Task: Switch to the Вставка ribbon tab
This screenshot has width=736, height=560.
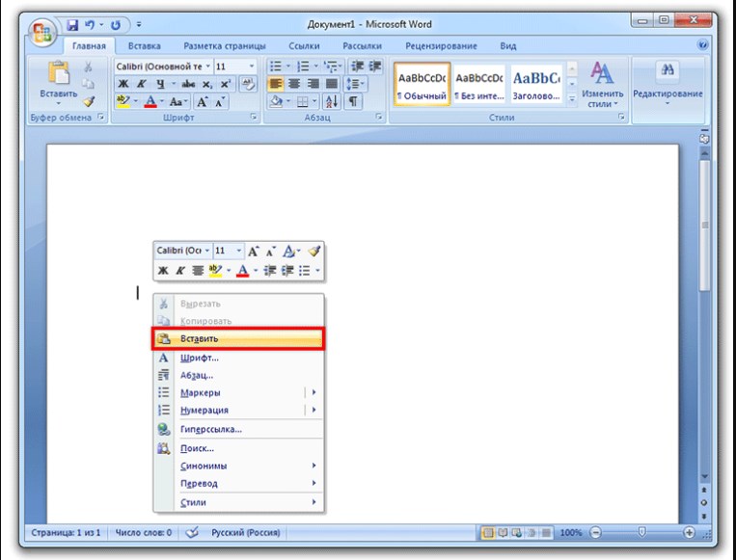Action: click(144, 46)
